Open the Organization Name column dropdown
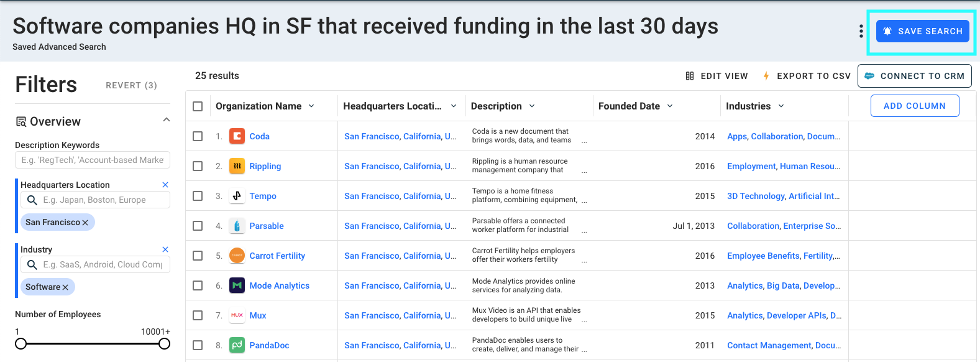Screen dimensions: 980x362 coord(311,106)
